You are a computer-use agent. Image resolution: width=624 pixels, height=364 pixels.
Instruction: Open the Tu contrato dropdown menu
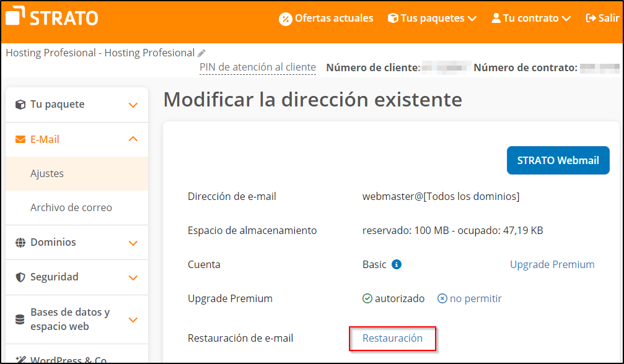(531, 19)
